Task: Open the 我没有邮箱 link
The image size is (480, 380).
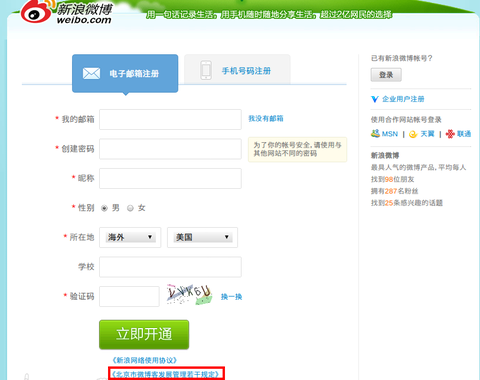Action: point(266,118)
